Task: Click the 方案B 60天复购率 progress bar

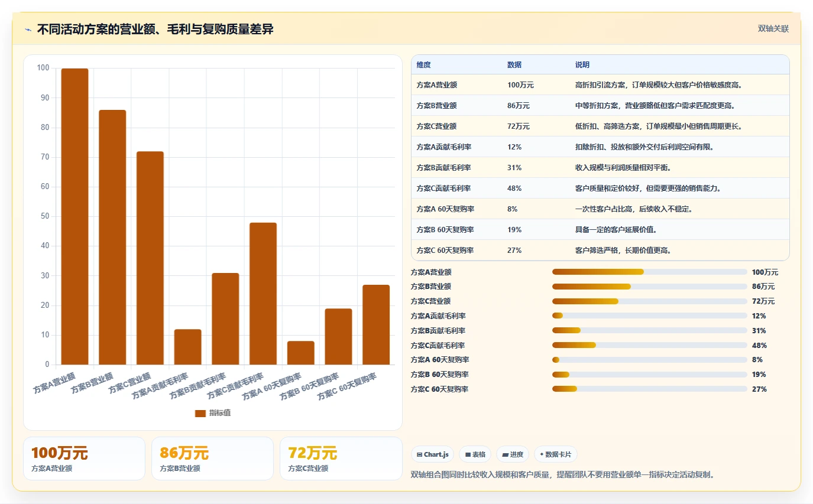Action: tap(650, 375)
